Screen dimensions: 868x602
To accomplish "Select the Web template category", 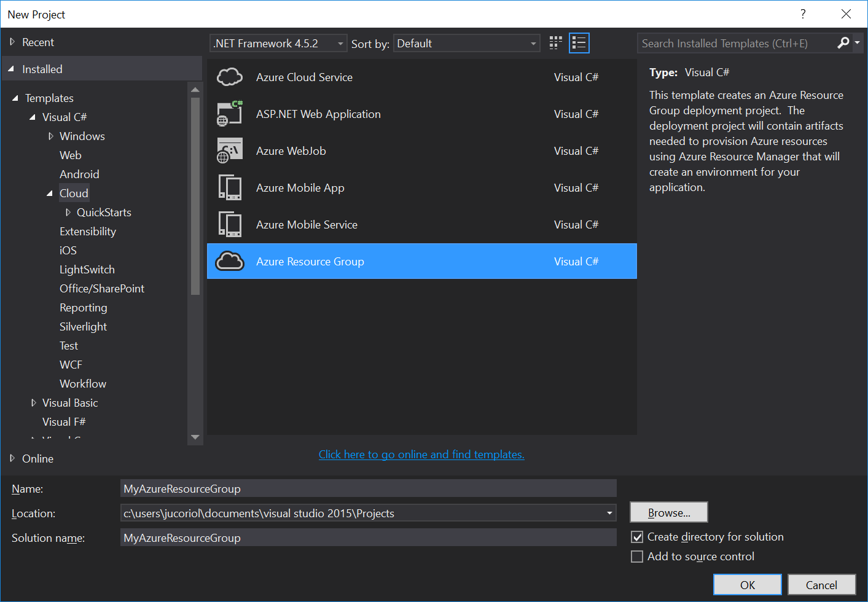I will coord(71,155).
